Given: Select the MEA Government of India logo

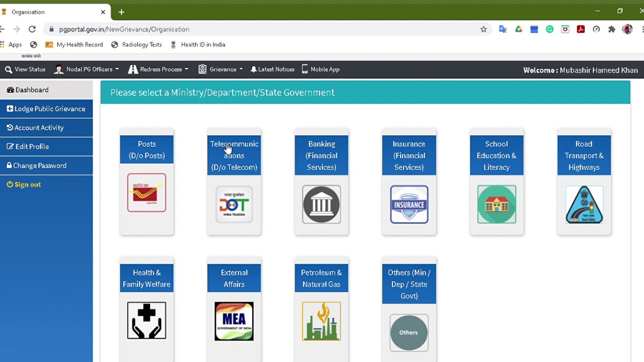Looking at the screenshot, I should [234, 321].
